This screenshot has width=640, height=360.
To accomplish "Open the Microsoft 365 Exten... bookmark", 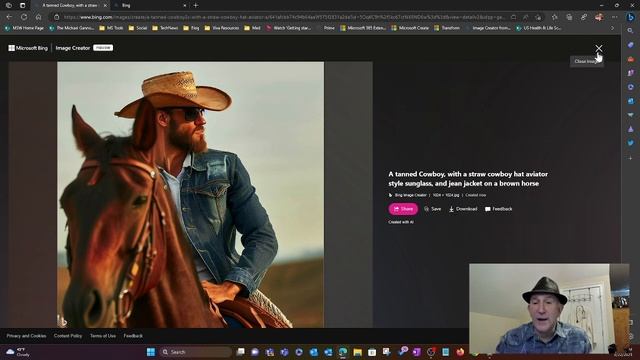I will [362, 28].
